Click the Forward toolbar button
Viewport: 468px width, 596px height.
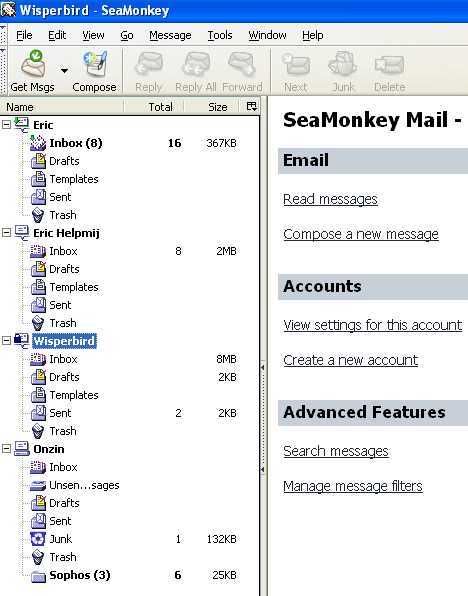coord(242,71)
